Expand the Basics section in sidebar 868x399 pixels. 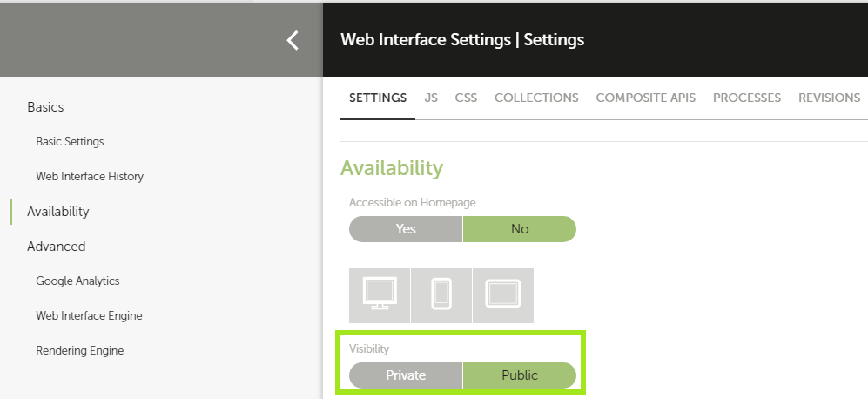coord(45,107)
